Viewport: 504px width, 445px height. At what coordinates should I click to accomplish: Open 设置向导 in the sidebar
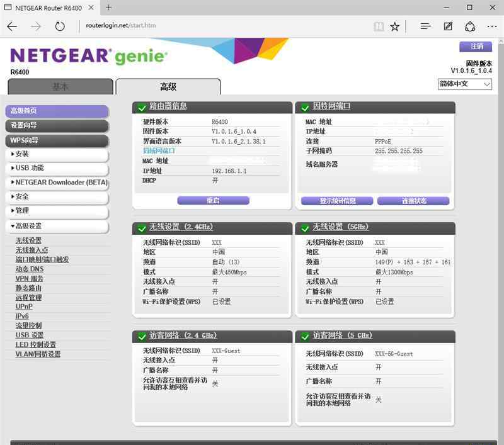click(57, 125)
